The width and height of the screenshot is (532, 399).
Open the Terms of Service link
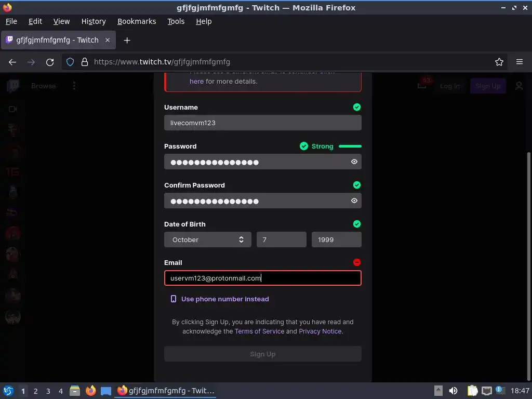pos(260,331)
